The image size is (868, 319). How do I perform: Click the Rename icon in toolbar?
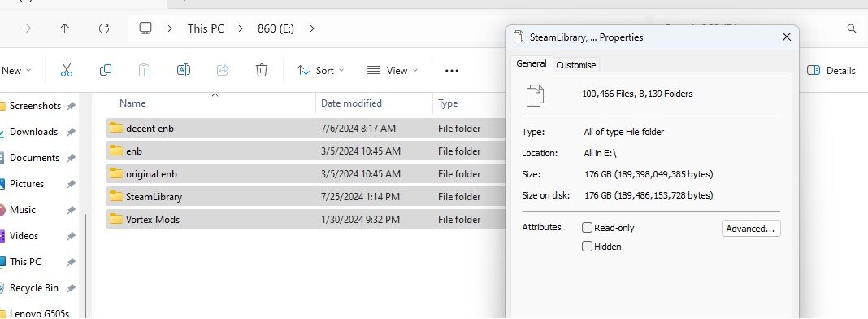[183, 70]
